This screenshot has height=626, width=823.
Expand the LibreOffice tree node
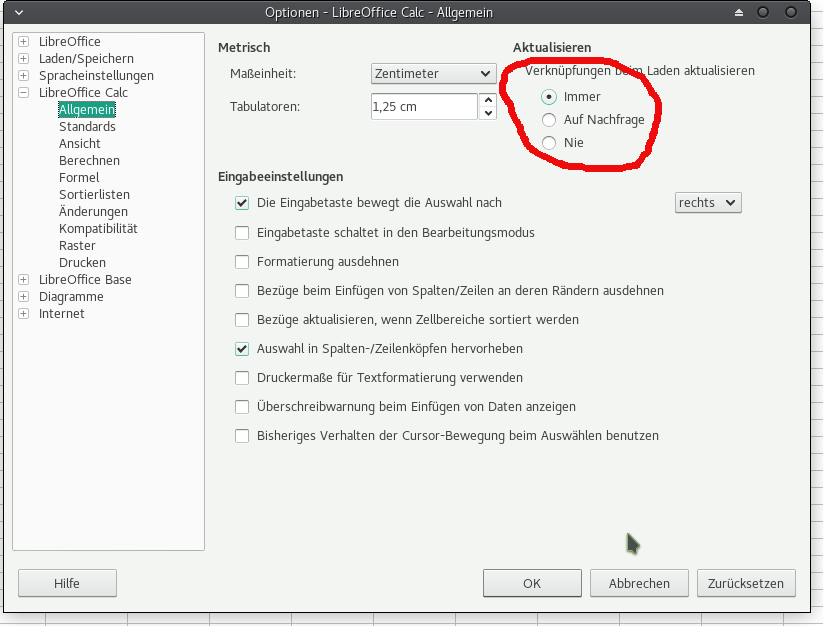click(24, 41)
